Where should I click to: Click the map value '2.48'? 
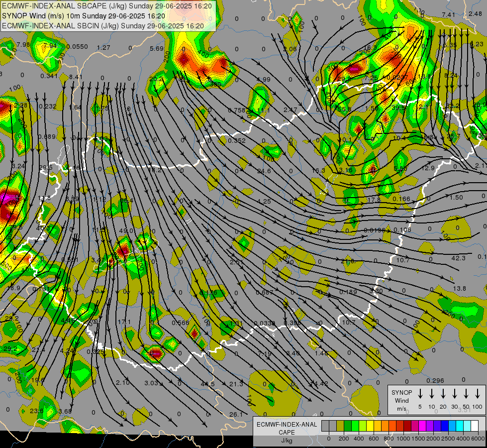pos(475,13)
